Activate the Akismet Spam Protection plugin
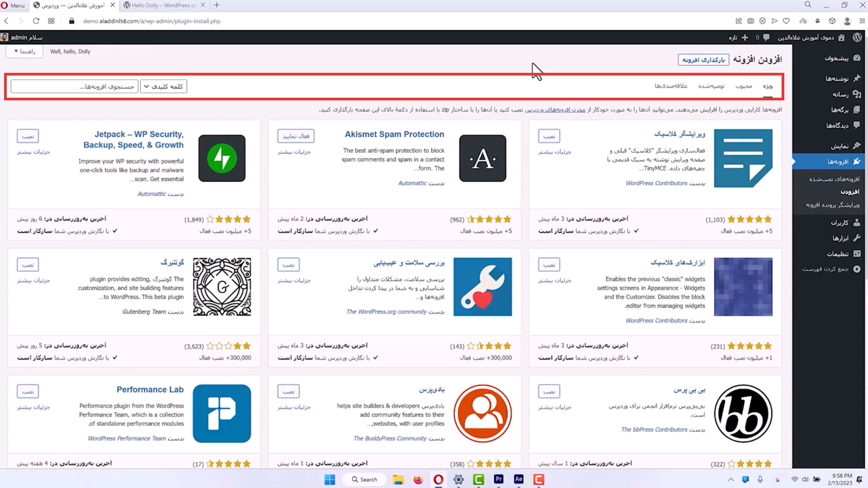Viewport: 868px width, 488px height. [296, 136]
